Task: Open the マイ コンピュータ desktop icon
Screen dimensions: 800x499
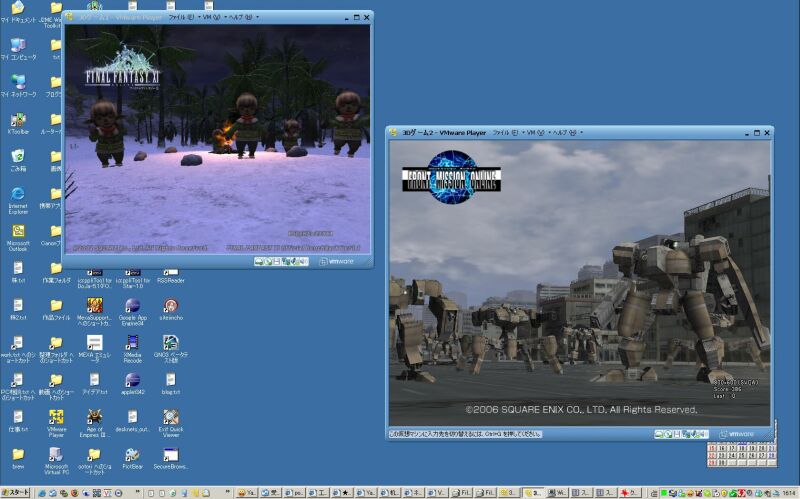Action: point(18,49)
